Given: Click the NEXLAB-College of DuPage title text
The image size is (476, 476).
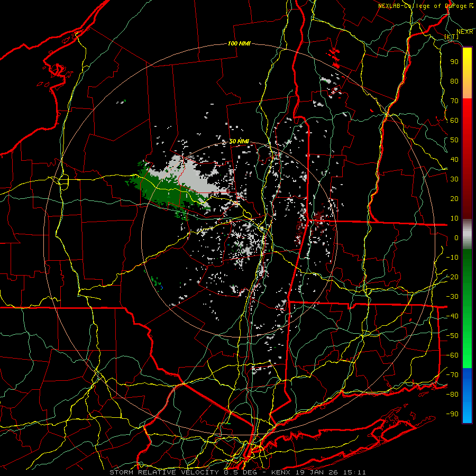Looking at the screenshot, I should click(x=426, y=6).
